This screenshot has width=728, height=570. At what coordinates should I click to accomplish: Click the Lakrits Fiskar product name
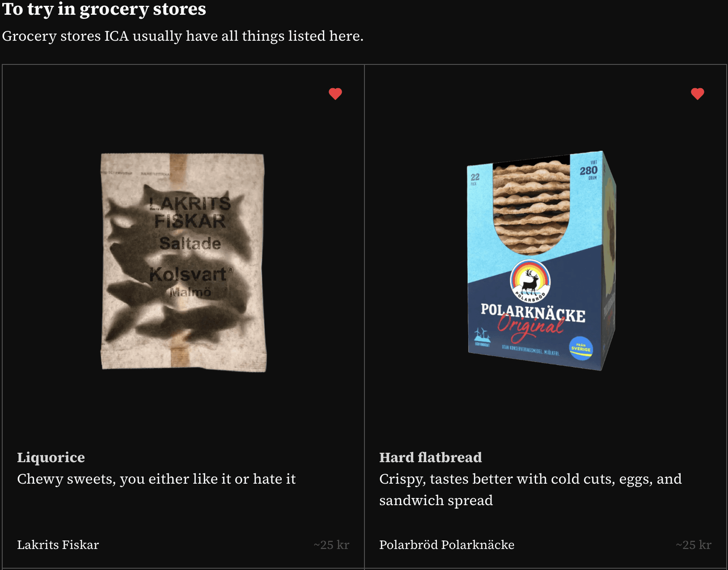[58, 544]
